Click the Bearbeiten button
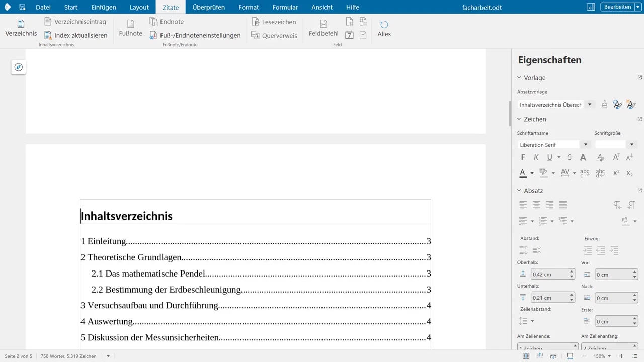 click(617, 7)
